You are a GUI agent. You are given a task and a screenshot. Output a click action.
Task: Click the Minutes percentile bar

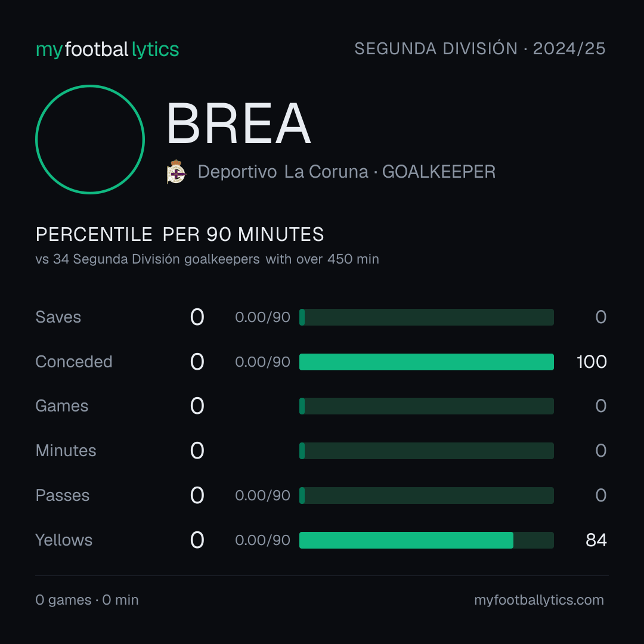(x=426, y=451)
